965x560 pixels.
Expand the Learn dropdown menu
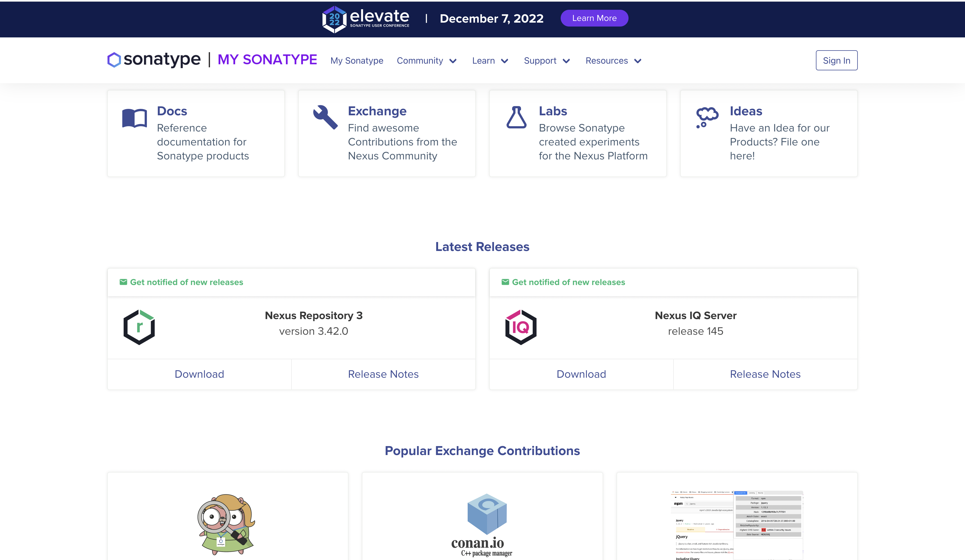pos(490,61)
